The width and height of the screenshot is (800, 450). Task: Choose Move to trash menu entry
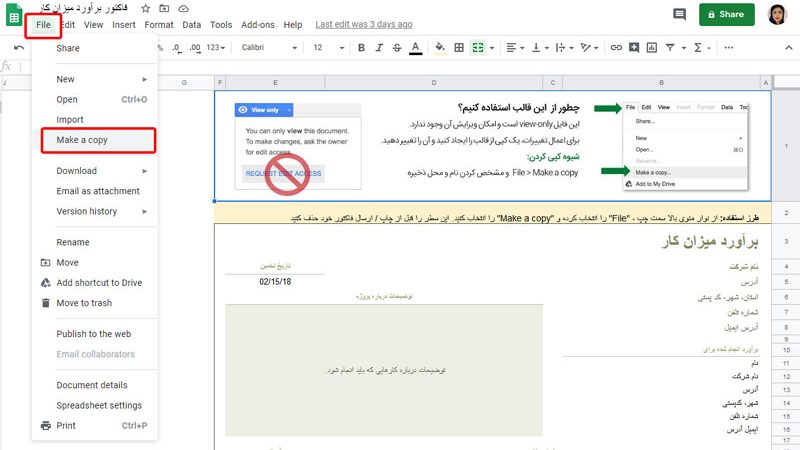click(x=84, y=303)
